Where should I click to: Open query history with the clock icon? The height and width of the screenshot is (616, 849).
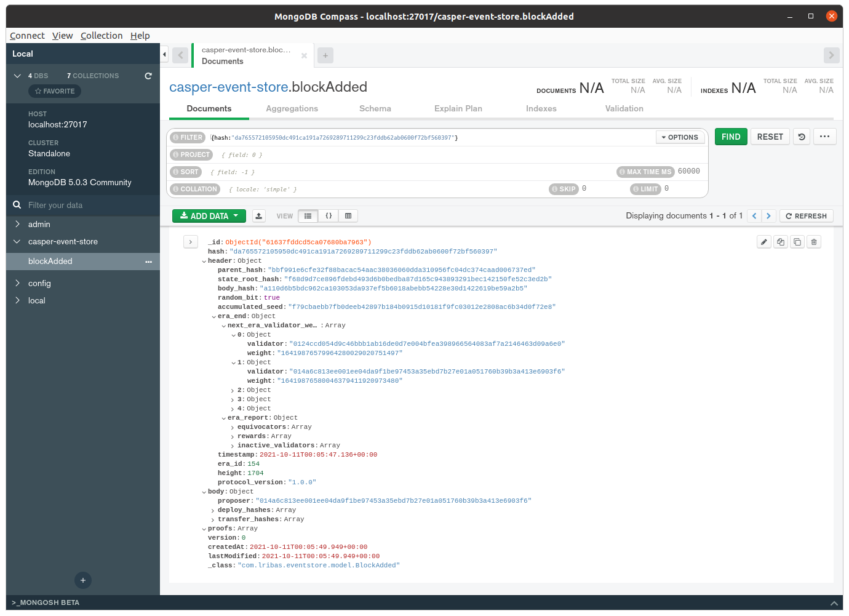802,137
